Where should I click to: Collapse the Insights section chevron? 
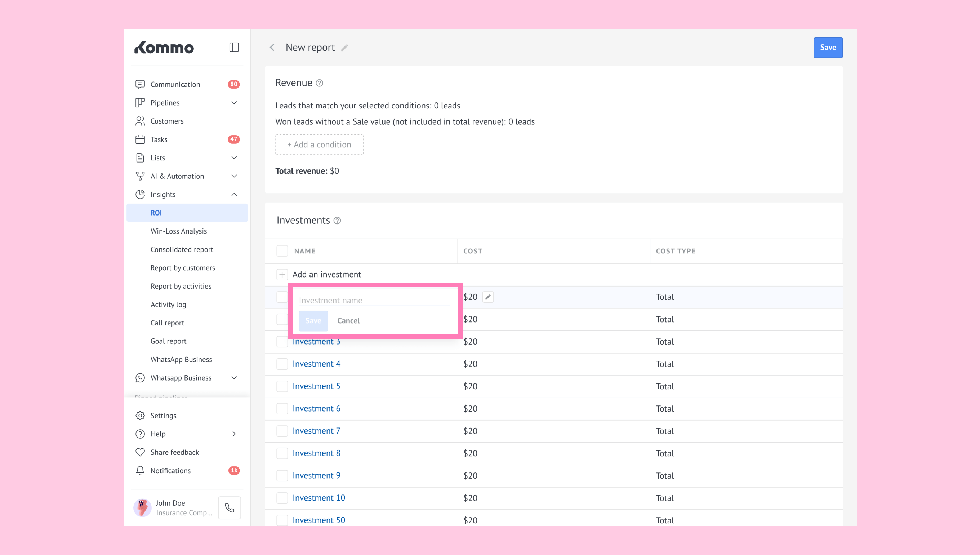[234, 194]
